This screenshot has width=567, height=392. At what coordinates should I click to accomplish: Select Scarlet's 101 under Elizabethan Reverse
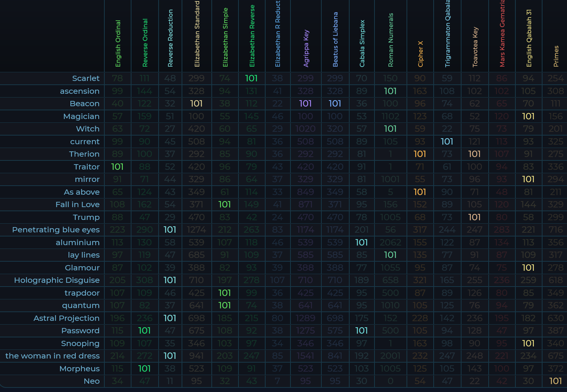point(251,78)
